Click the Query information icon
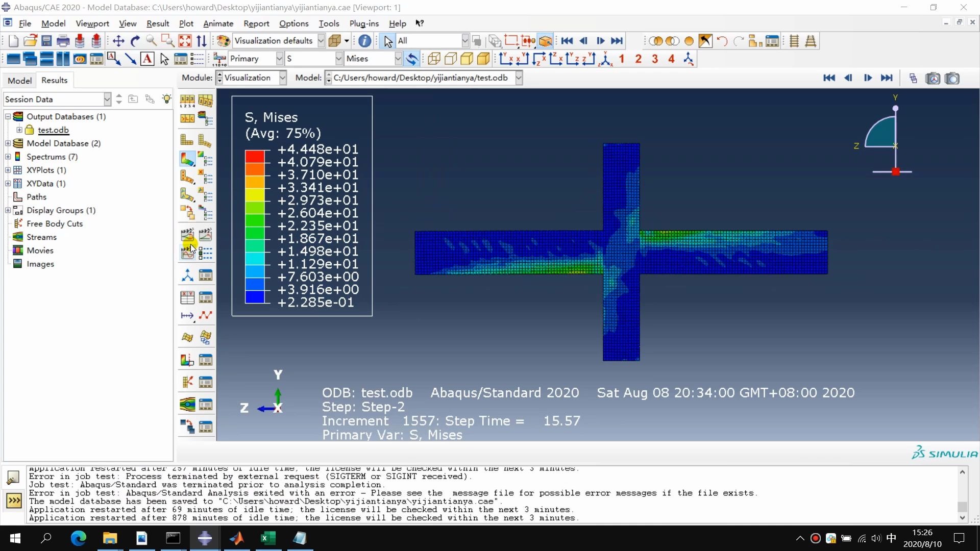The width and height of the screenshot is (980, 551). pyautogui.click(x=364, y=41)
